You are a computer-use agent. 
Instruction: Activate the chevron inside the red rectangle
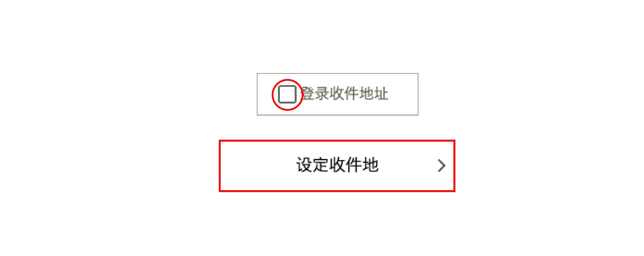(x=441, y=166)
